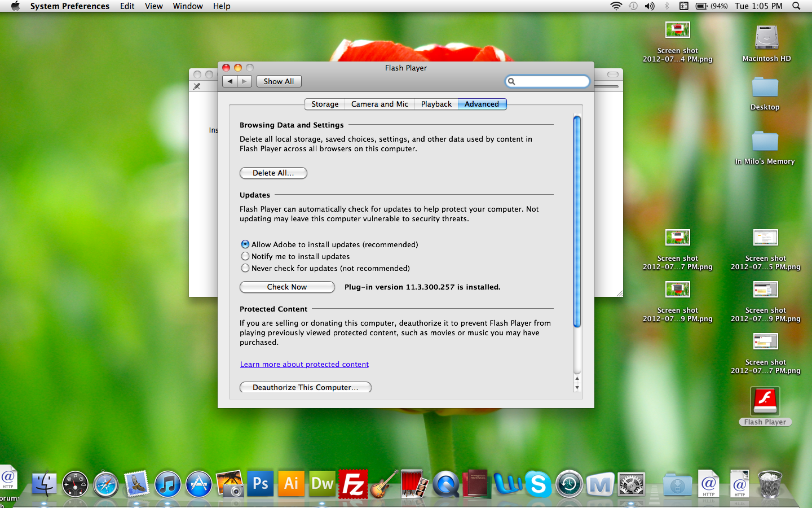The width and height of the screenshot is (812, 508).
Task: Open the Edit menu
Action: [x=127, y=6]
